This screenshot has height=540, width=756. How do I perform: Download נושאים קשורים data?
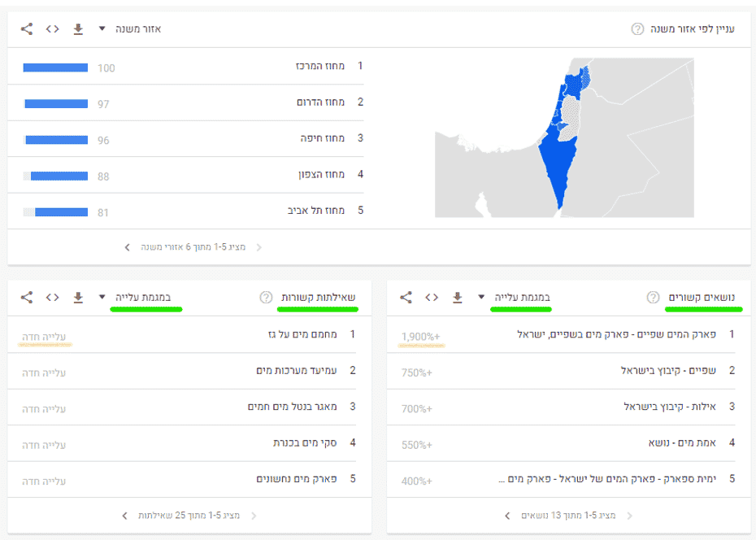coord(458,298)
